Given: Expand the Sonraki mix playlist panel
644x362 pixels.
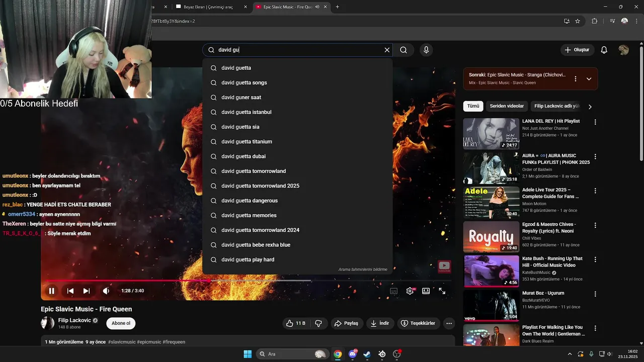Looking at the screenshot, I should coord(589,79).
